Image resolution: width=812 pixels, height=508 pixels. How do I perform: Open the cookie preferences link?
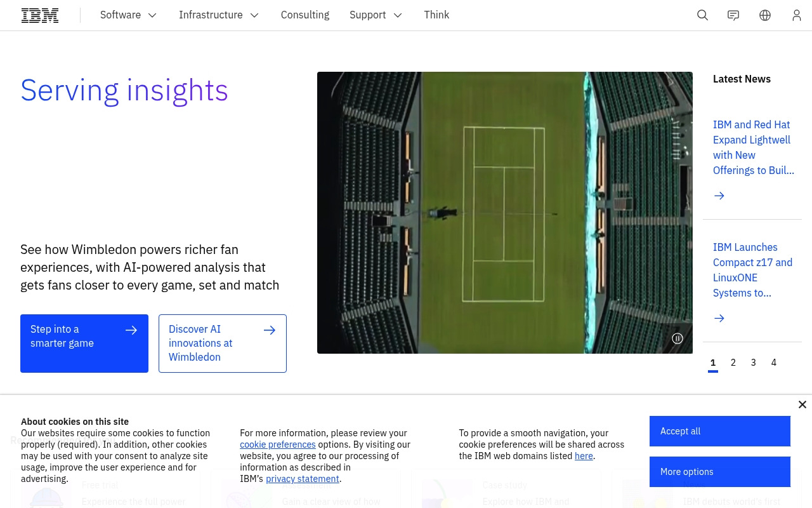click(278, 444)
